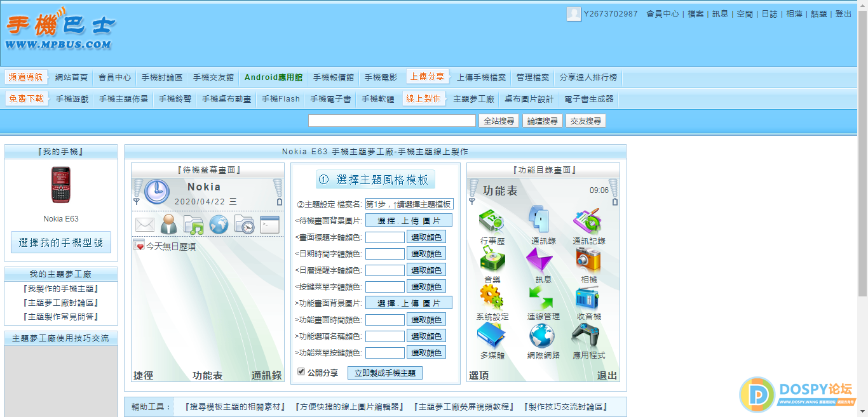Click 選擇主題風格模板 button
The width and height of the screenshot is (868, 417).
(x=376, y=179)
